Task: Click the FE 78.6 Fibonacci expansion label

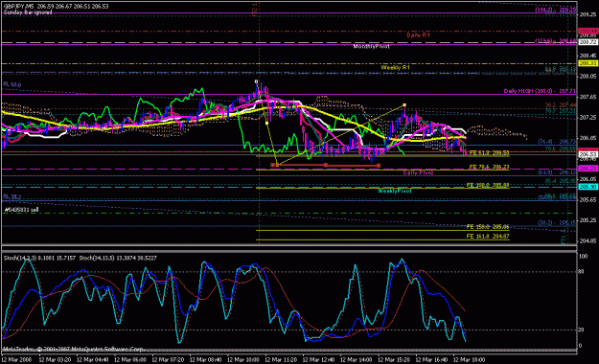Action: click(489, 168)
